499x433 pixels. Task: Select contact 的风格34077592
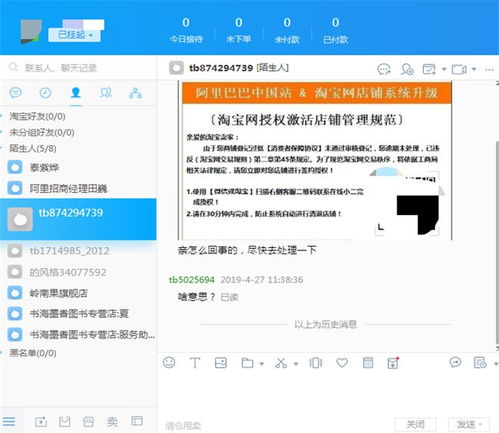(78, 272)
